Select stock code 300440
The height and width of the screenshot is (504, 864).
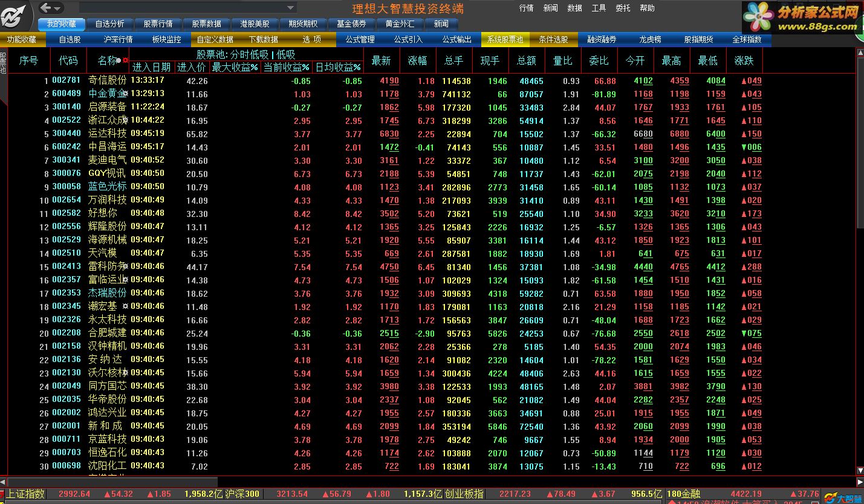tap(66, 134)
